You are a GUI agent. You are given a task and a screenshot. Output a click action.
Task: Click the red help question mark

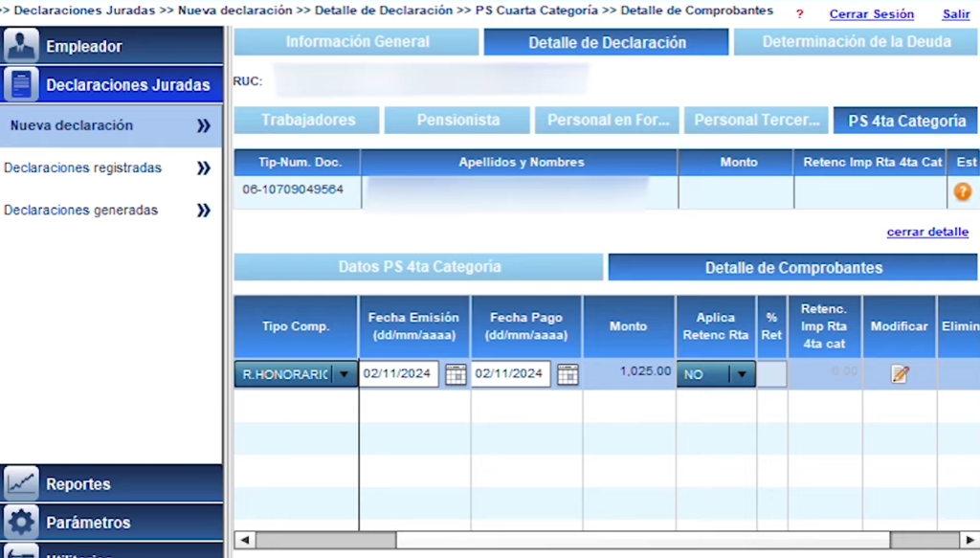coord(800,14)
